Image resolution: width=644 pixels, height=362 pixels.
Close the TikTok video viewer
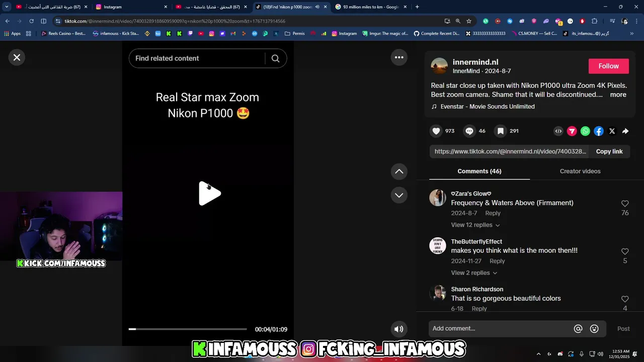[x=17, y=57]
